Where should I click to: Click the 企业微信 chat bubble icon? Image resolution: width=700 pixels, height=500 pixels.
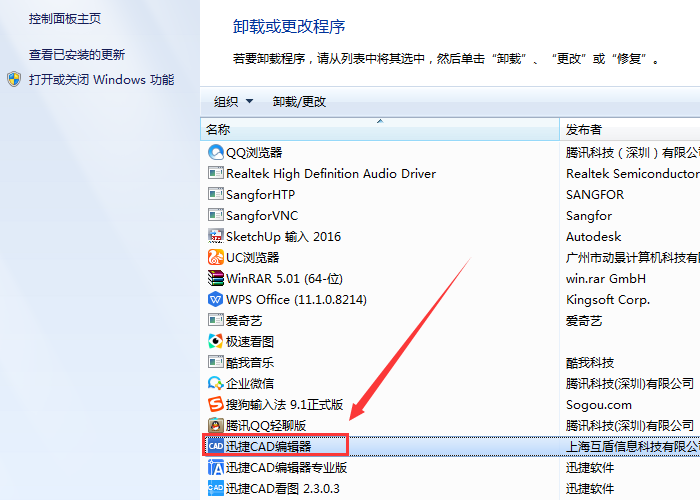(216, 383)
